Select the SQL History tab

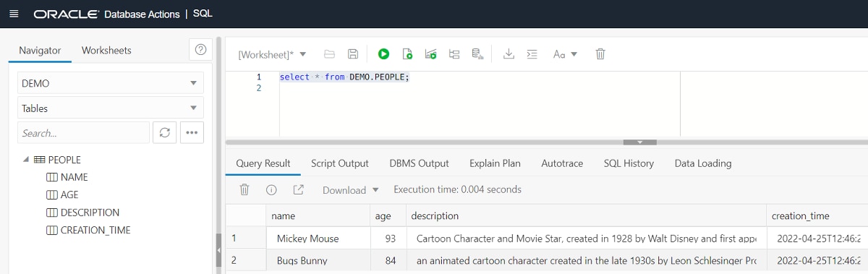tap(629, 163)
